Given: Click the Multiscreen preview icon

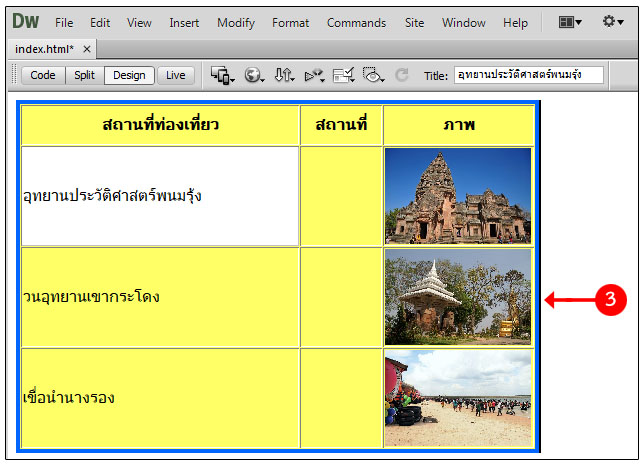Looking at the screenshot, I should (x=222, y=75).
